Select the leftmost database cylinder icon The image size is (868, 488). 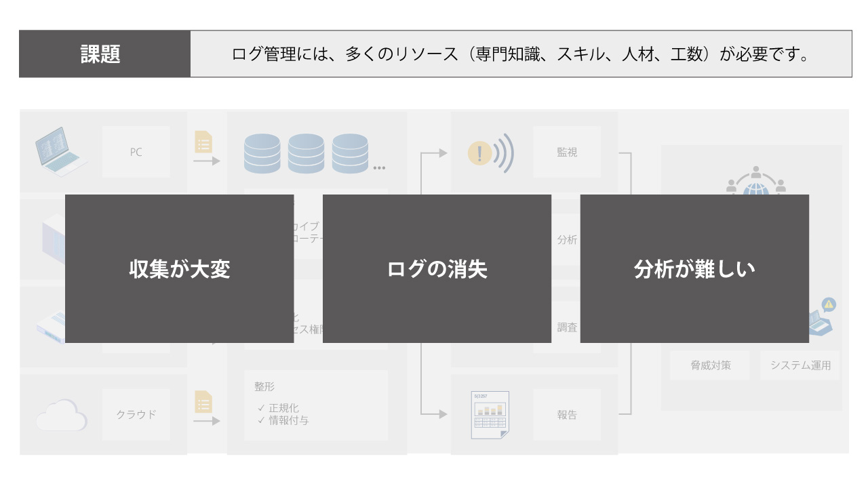click(262, 152)
